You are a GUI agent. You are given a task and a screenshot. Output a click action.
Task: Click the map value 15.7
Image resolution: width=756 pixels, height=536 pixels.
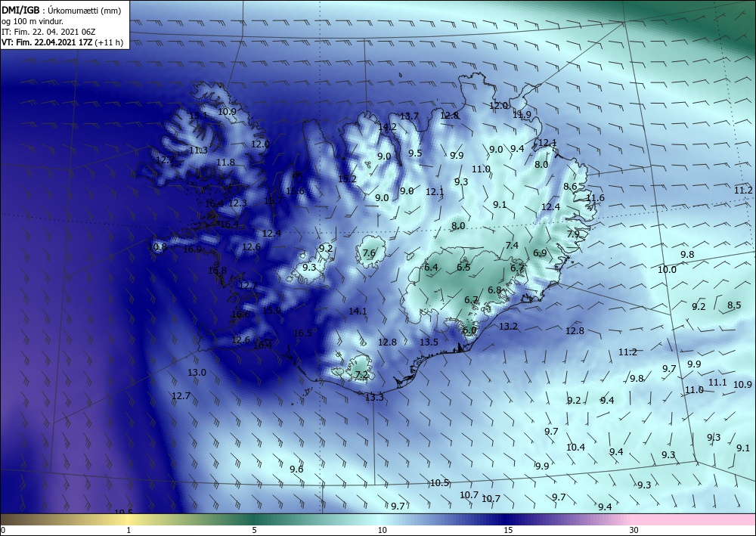274,200
